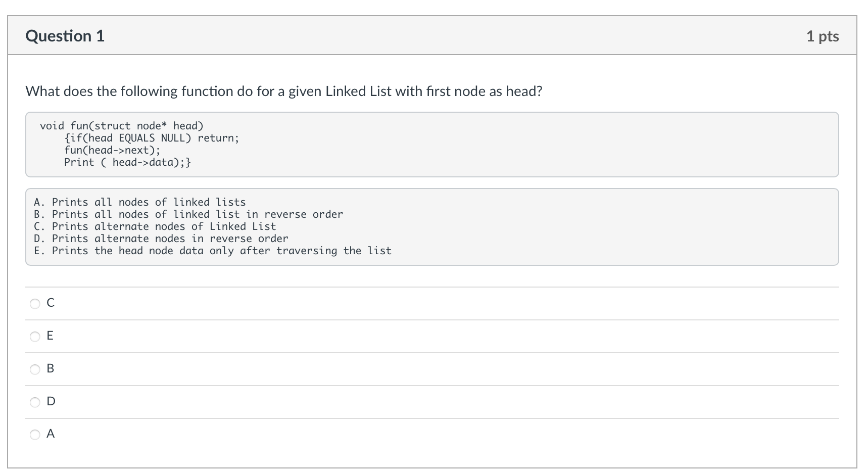Click the answer label letter A
868x471 pixels.
[51, 434]
